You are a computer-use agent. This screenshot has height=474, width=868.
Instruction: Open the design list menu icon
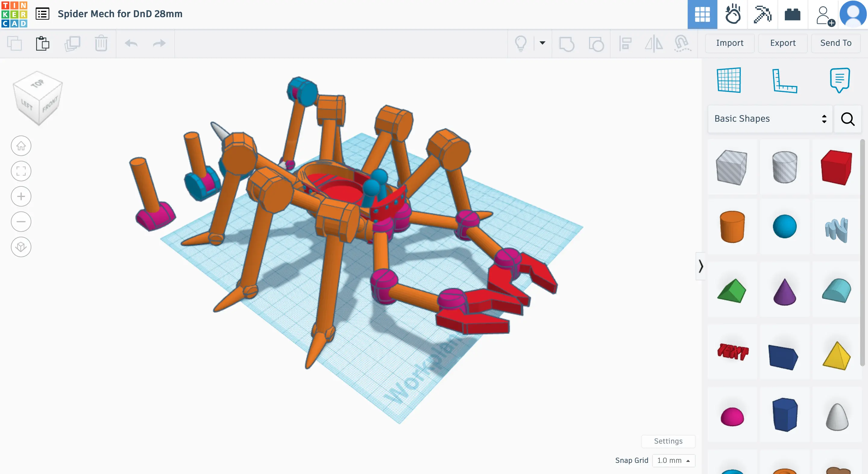pos(42,14)
